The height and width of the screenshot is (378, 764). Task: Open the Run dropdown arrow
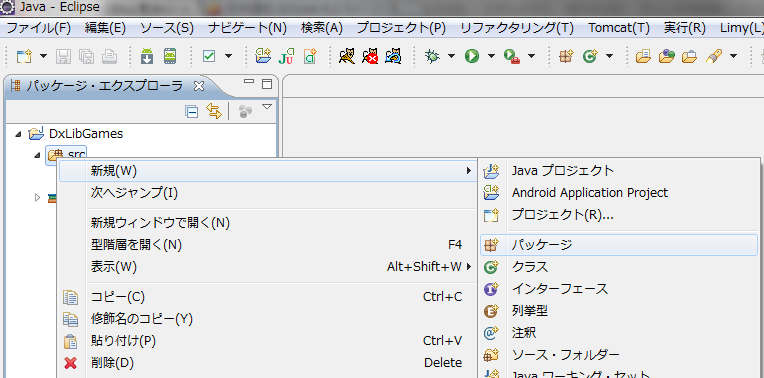pos(491,57)
